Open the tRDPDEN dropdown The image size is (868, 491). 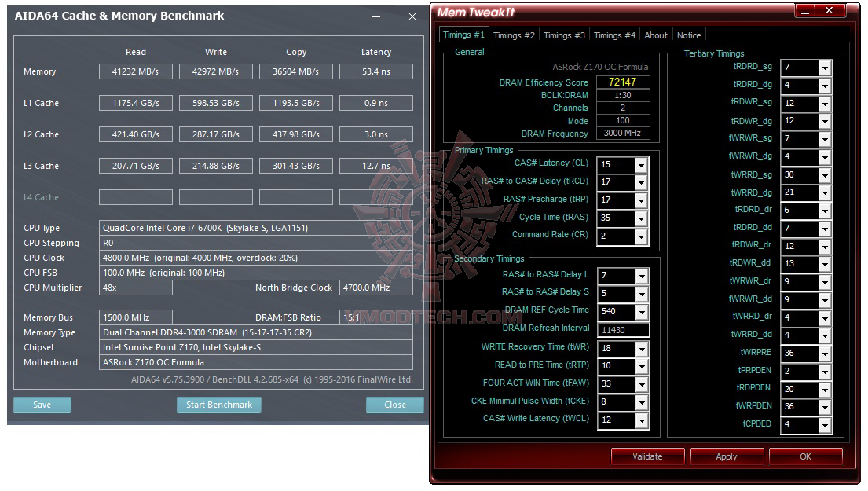pos(825,389)
